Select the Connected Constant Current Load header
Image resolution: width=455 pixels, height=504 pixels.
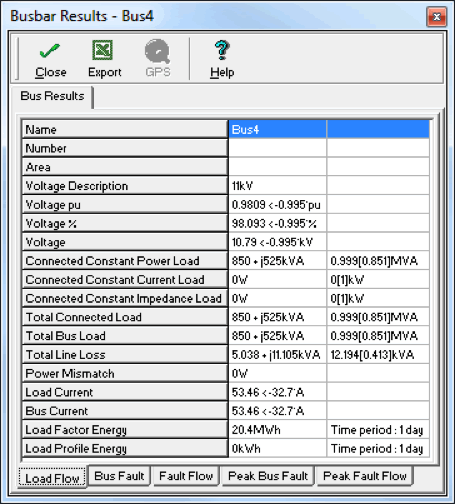(125, 279)
